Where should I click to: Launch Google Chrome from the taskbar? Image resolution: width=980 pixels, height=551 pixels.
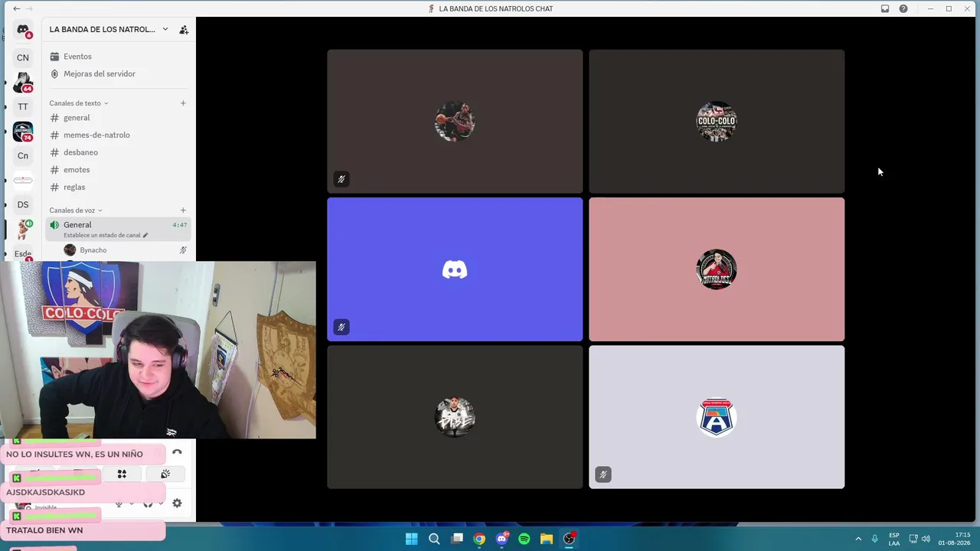click(479, 539)
